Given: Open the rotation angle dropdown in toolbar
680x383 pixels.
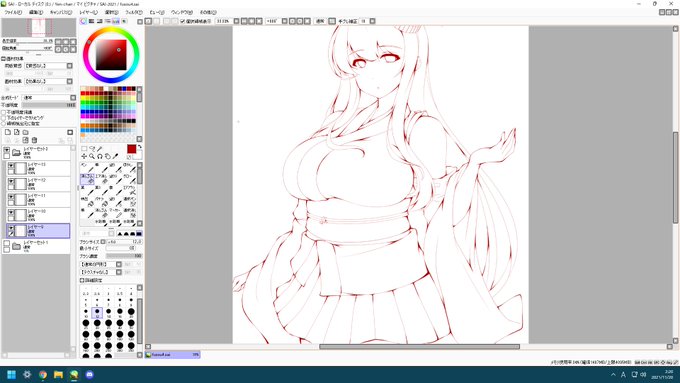Looking at the screenshot, I should pos(284,21).
